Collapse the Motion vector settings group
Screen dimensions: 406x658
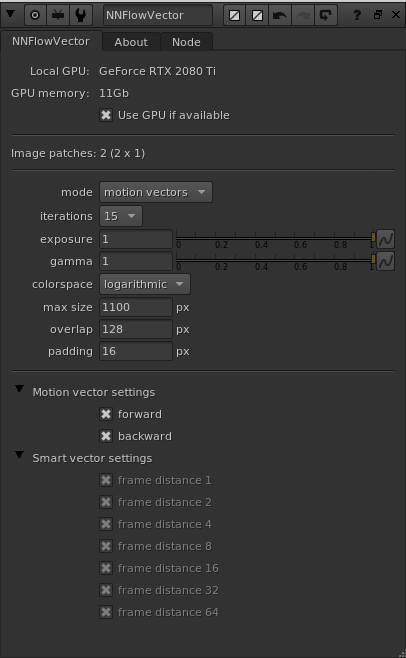point(19,389)
